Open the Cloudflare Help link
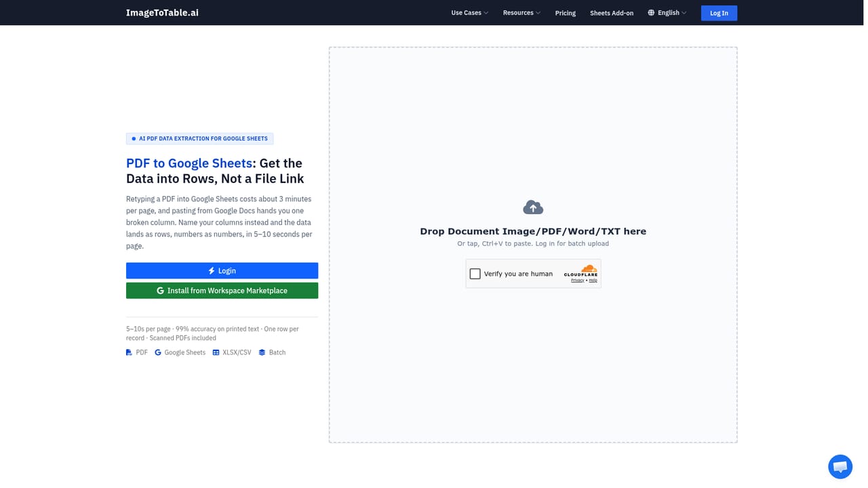868x488 pixels. pyautogui.click(x=593, y=280)
